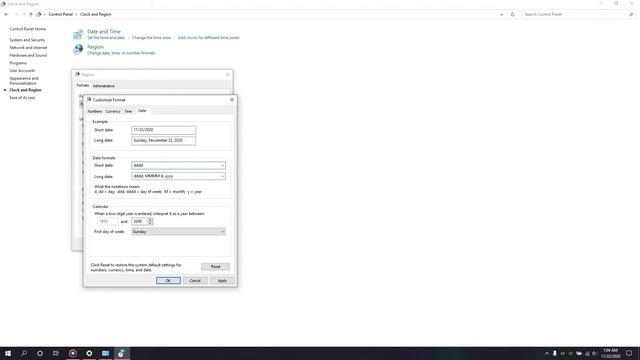Click the Short date example field

coord(163,130)
